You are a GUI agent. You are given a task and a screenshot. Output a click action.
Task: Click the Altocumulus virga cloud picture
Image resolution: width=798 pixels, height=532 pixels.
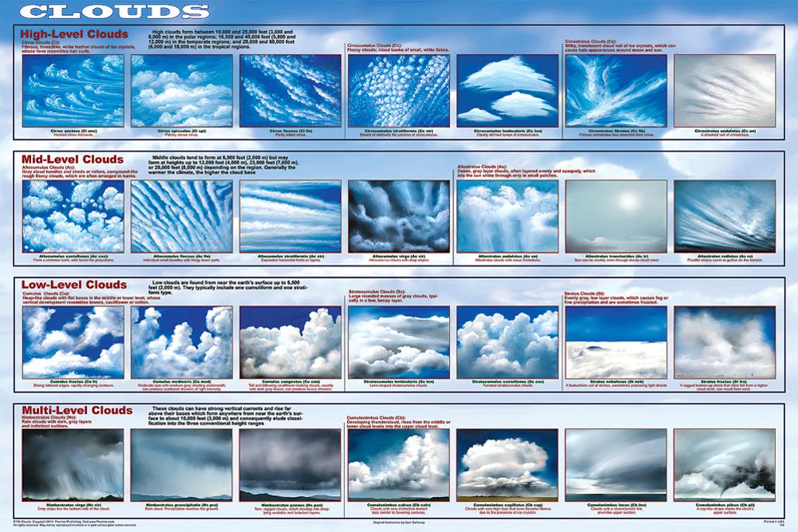coord(399,216)
